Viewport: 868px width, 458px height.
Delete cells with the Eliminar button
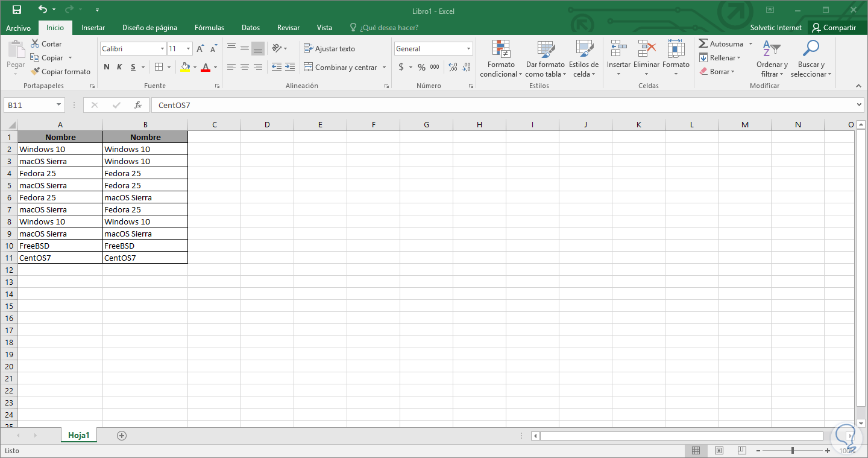pyautogui.click(x=647, y=59)
